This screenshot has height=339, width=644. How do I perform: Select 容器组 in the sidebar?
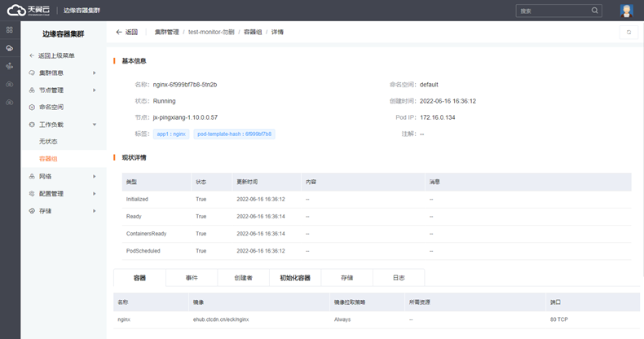click(48, 159)
